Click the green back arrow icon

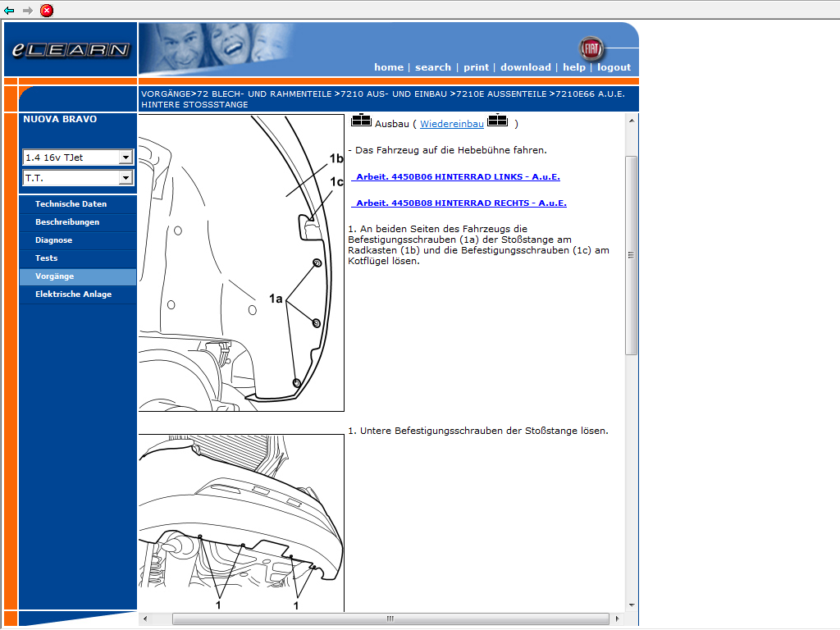9,11
